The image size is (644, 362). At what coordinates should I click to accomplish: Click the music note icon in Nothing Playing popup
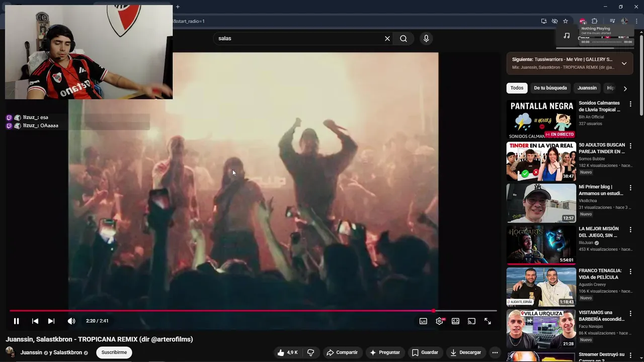(567, 35)
